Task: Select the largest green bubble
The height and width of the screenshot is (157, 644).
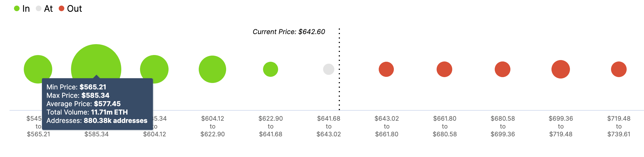Action: click(x=96, y=61)
